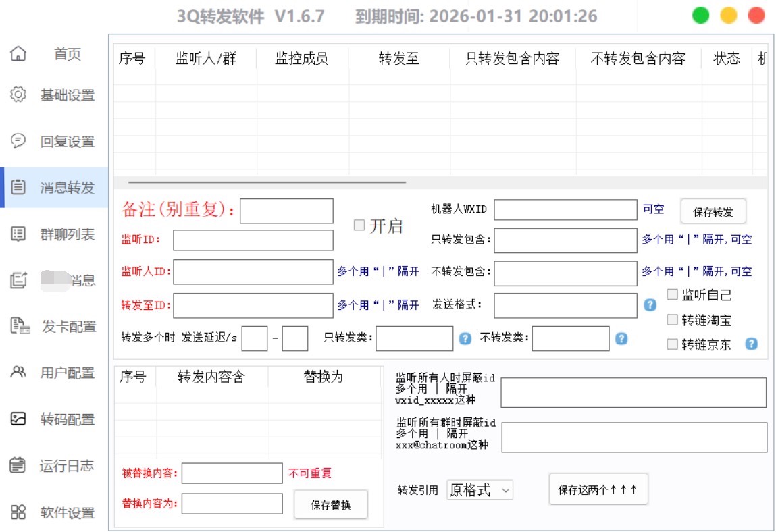Click the horizontal scrollbar under the forwarding table

click(x=267, y=182)
